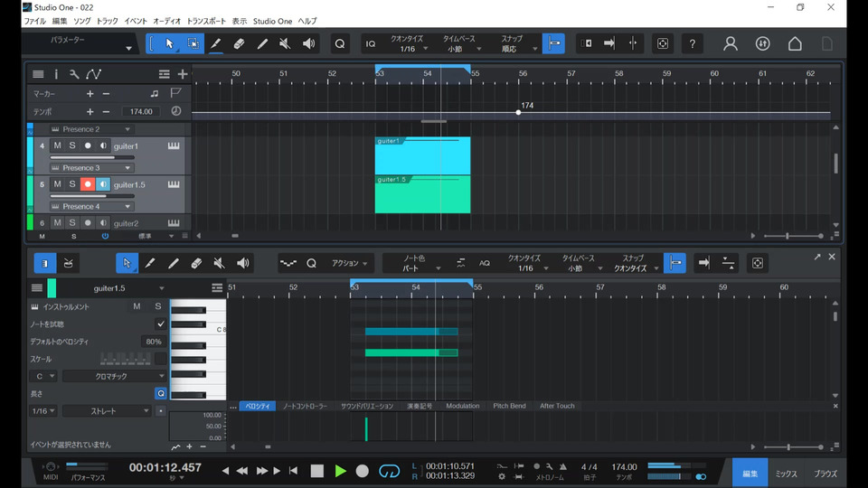The image size is (868, 488).
Task: Click the Home start page icon
Action: [x=795, y=43]
